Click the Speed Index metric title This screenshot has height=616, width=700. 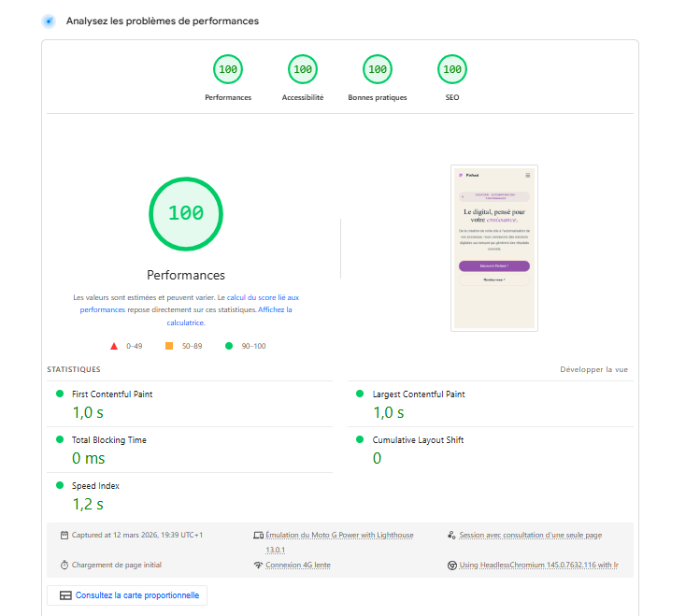(95, 486)
